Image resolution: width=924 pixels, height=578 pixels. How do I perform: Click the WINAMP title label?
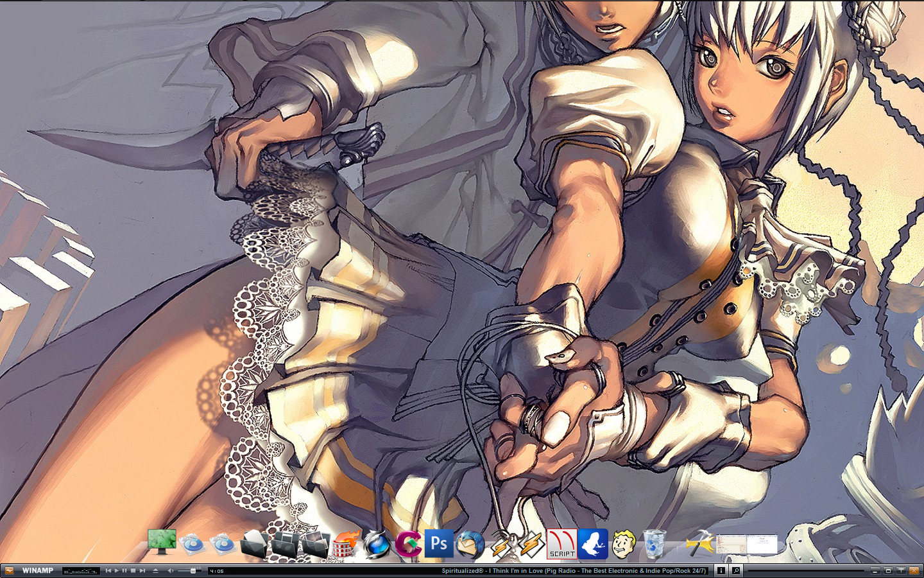click(x=38, y=570)
